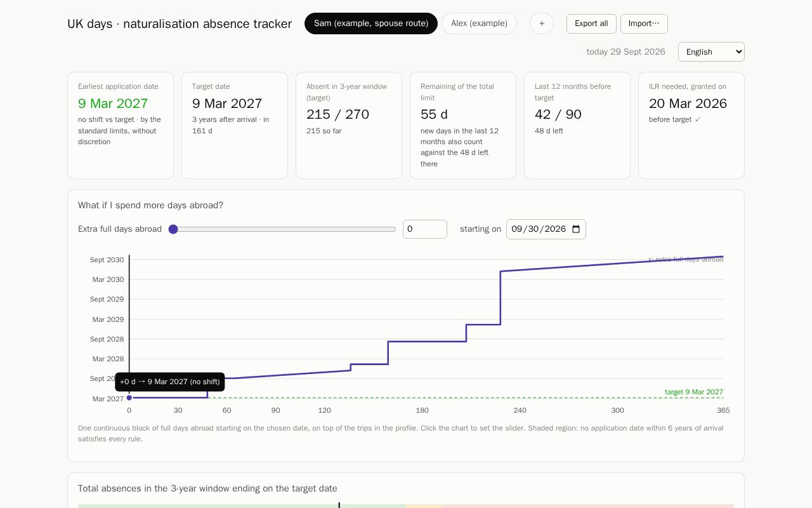Click the app title "UK days · naturalisation absence tracker"

[x=180, y=24]
